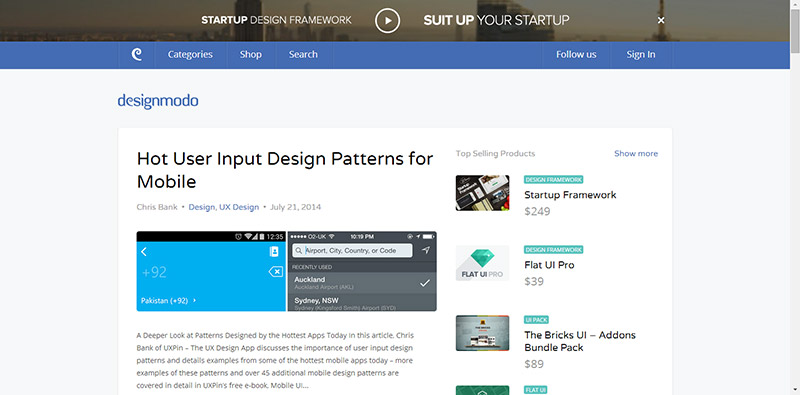Open the UX Design category link
This screenshot has height=395, width=800.
[239, 207]
